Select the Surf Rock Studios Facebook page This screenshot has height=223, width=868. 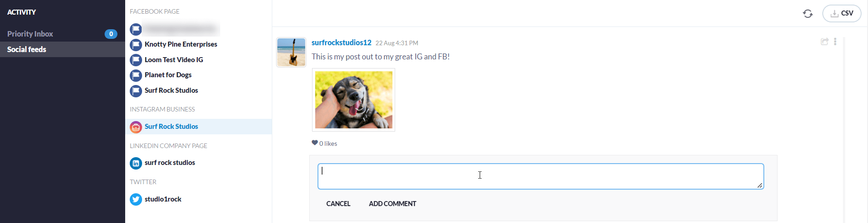point(171,90)
